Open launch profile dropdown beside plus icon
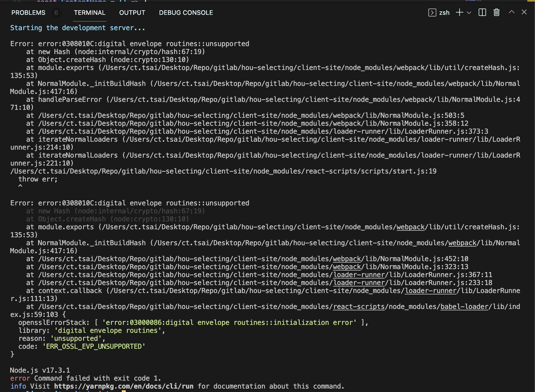Viewport: 535px width, 392px height. coord(469,13)
